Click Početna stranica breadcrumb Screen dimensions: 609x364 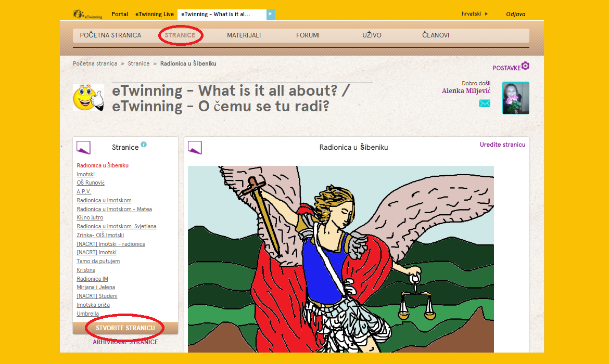(95, 63)
